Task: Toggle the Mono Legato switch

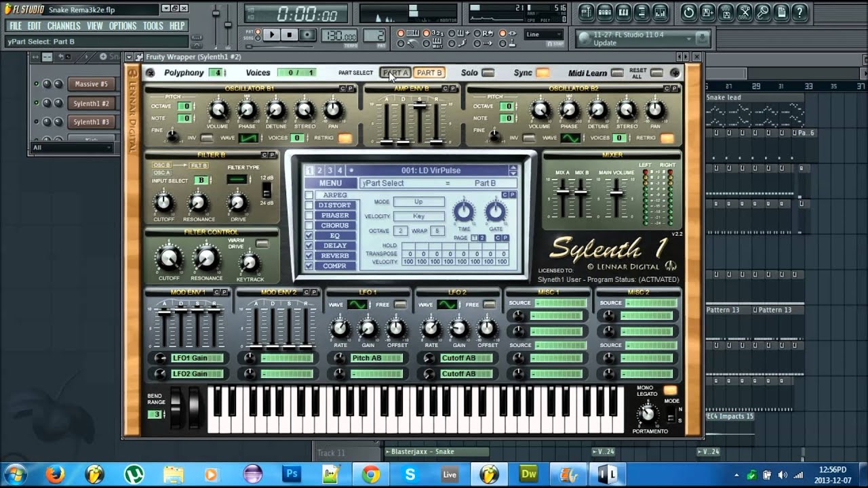Action: tap(670, 390)
